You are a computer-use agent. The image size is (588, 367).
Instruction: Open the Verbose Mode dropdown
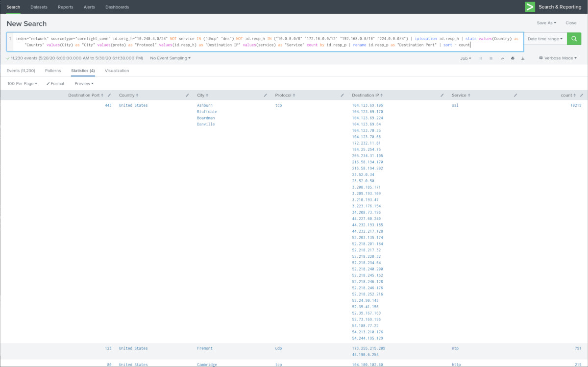click(x=558, y=58)
